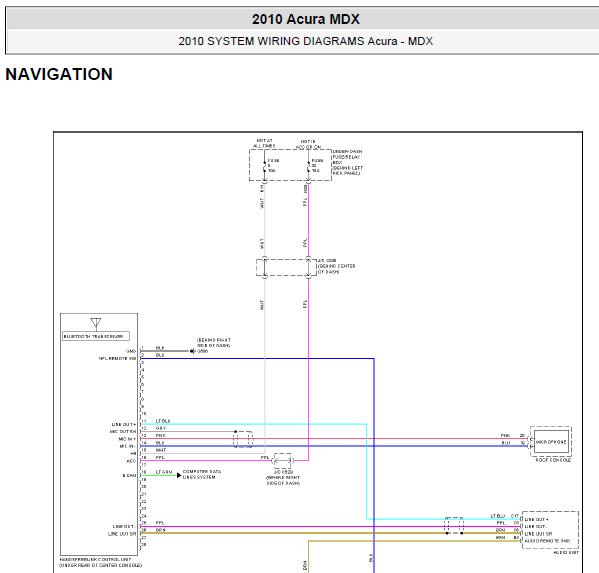Click the "BLUETOOTH TRANSCEIVER" label box
Viewport: 599px width, 573px height.
[x=96, y=336]
